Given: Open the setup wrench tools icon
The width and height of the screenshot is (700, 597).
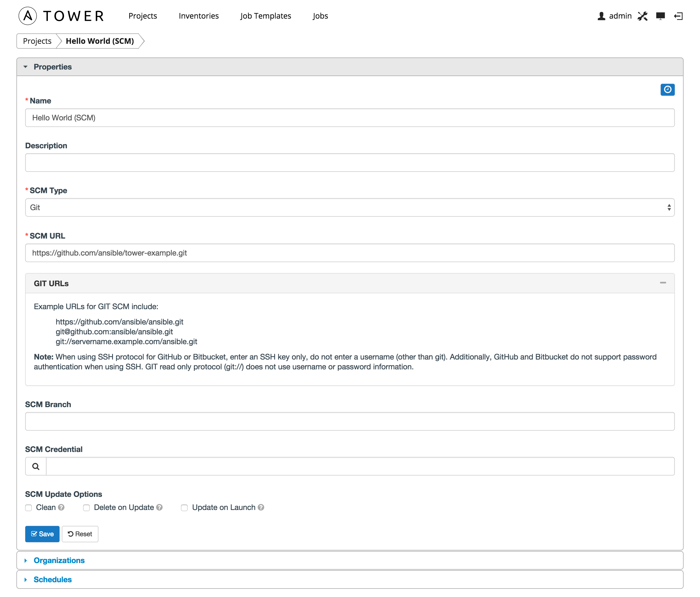Looking at the screenshot, I should [x=642, y=16].
